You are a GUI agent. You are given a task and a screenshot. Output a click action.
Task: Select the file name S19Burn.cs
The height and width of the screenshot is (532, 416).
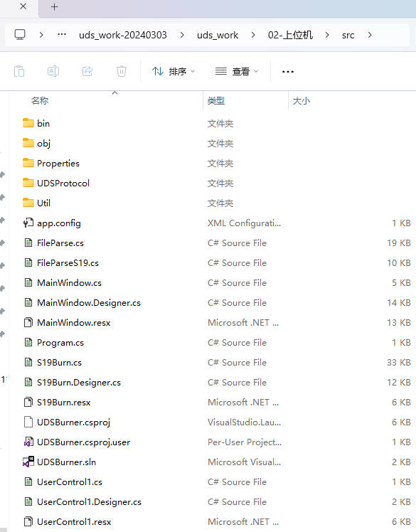pos(60,362)
